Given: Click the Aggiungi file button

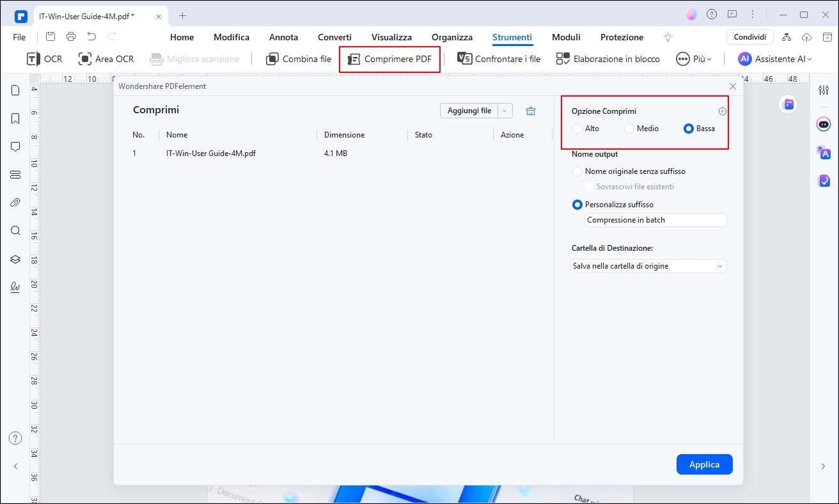Looking at the screenshot, I should point(469,111).
